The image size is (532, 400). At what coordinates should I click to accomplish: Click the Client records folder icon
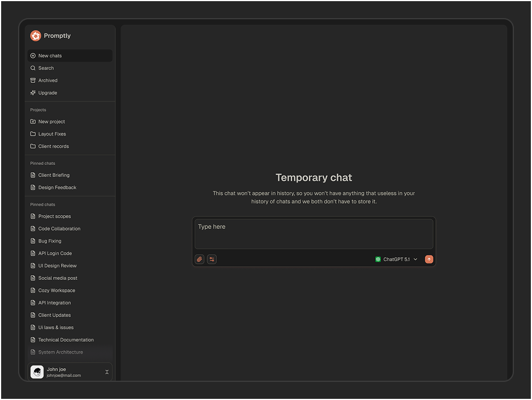[x=33, y=146]
